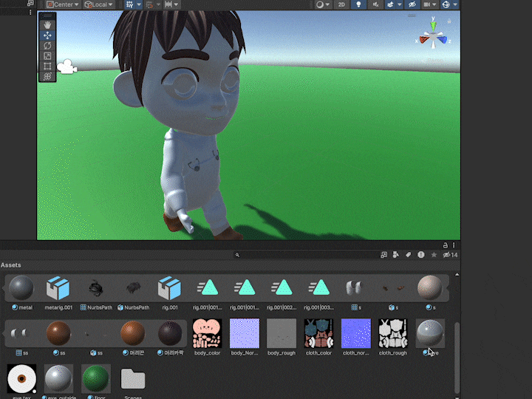
Task: Click the blue Z axis cone on orientation gizmo
Action: (442, 40)
